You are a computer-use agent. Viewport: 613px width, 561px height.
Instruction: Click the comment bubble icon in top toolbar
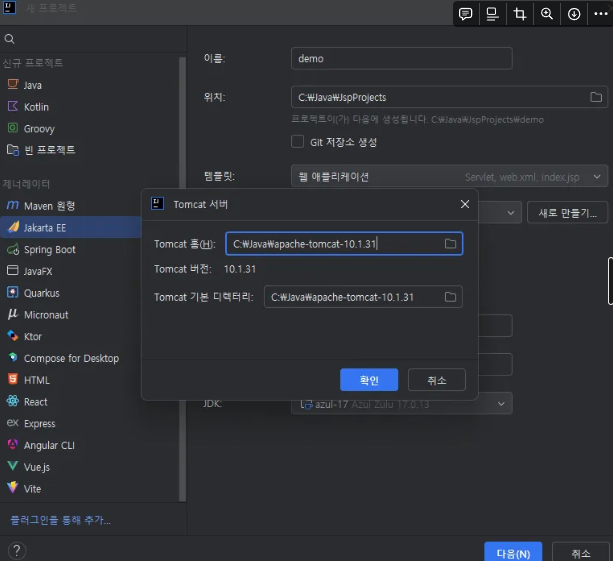[x=465, y=14]
